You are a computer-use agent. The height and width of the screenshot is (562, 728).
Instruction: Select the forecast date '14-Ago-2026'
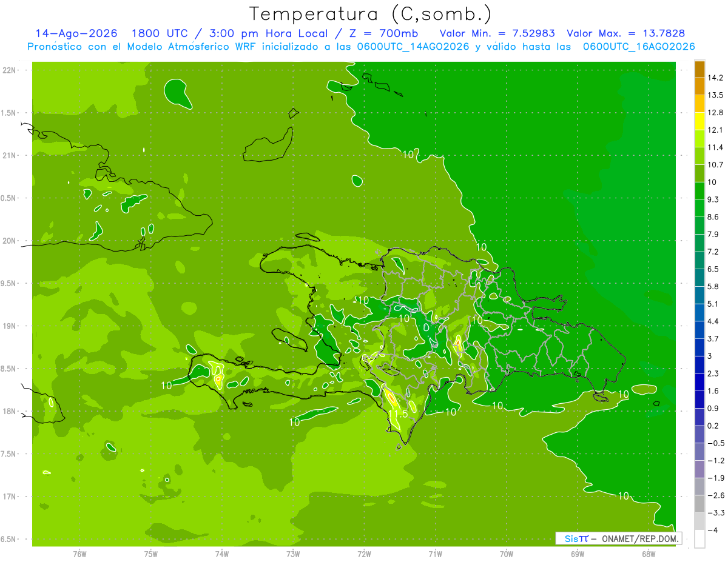coord(76,33)
